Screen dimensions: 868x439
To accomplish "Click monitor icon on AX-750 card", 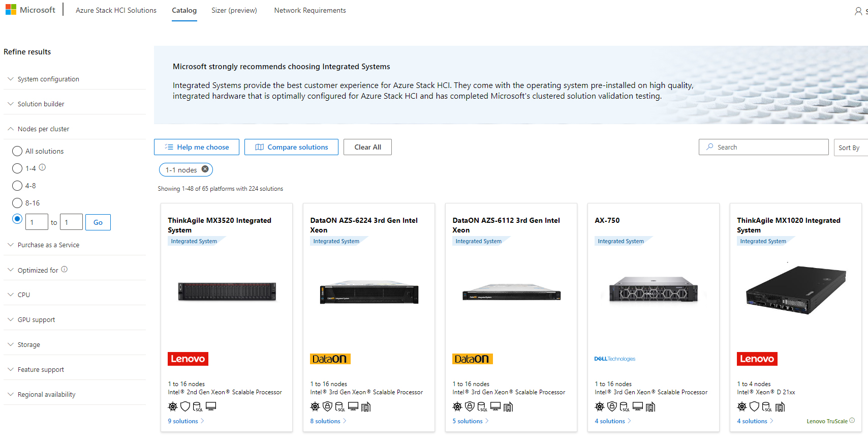I will 638,406.
